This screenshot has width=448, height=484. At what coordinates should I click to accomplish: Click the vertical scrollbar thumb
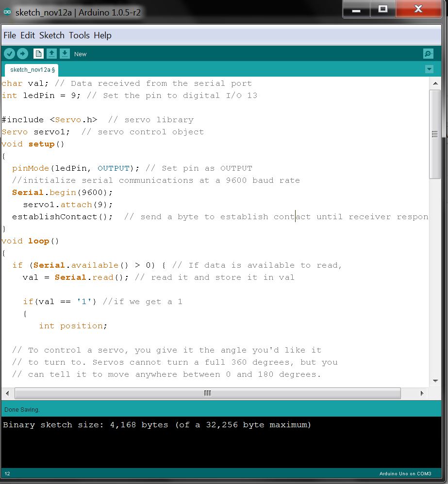click(x=435, y=134)
